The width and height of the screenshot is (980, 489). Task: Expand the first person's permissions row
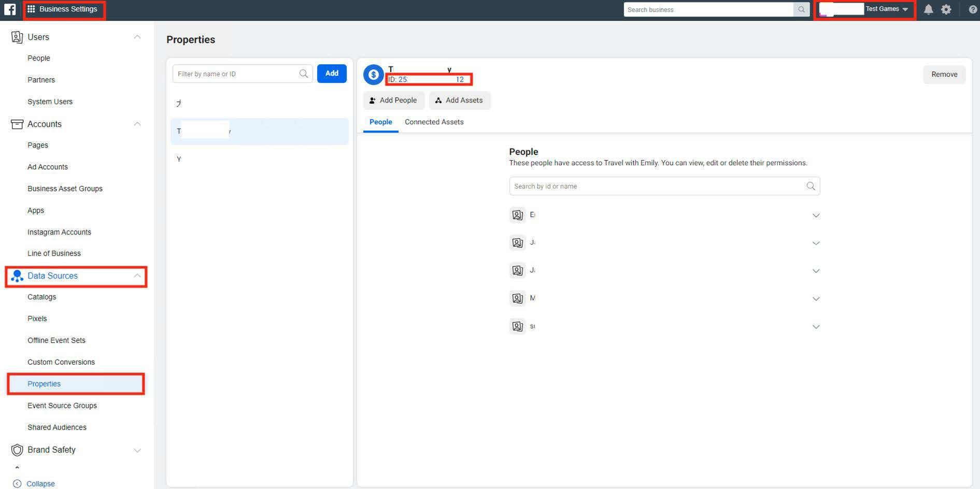[x=816, y=215]
